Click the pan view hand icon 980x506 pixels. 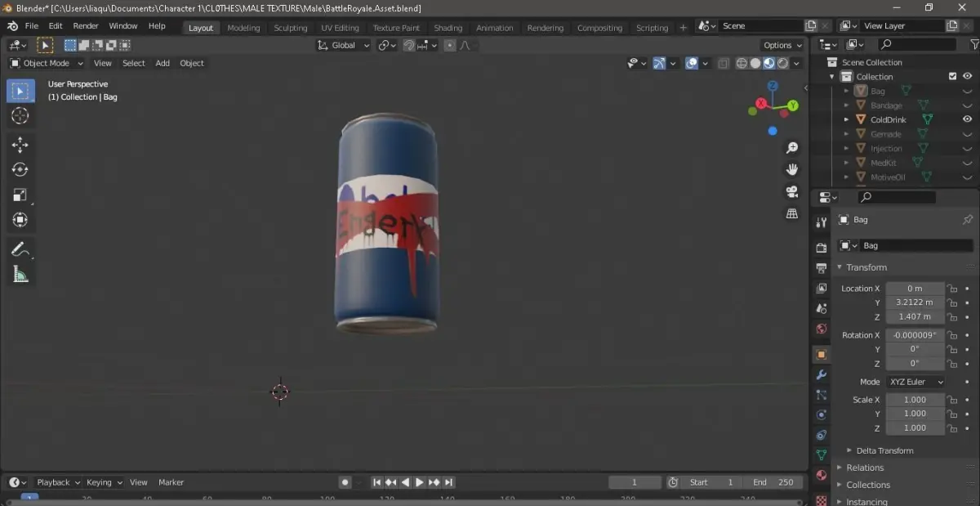791,169
